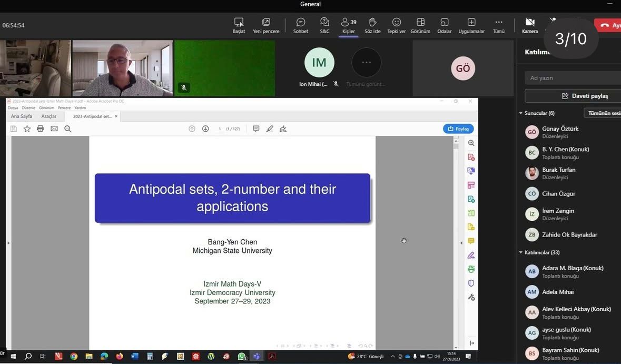This screenshot has height=364, width=621.
Task: Open the Odalar breakout rooms
Action: click(x=444, y=25)
